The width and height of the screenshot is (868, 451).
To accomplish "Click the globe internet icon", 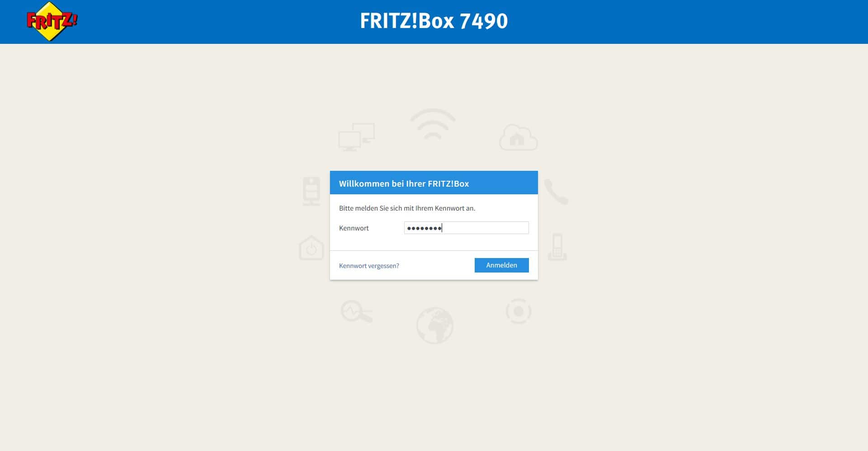I will click(434, 325).
